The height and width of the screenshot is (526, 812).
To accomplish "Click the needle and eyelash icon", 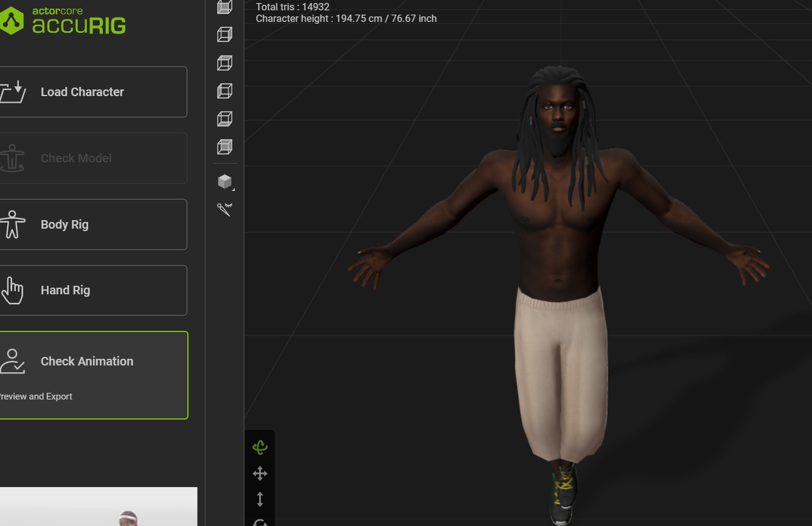I will pos(225,210).
